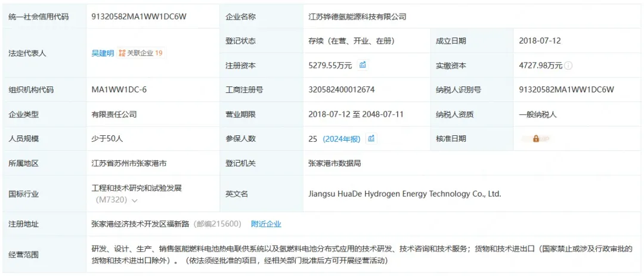Click the 实缴资本 label
Image resolution: width=644 pixels, height=276 pixels.
[x=451, y=66]
